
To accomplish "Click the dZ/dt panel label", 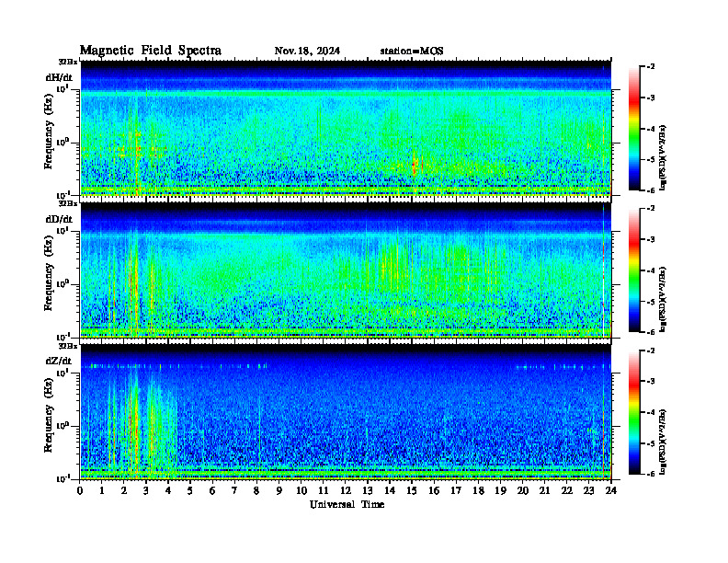I will click(59, 361).
